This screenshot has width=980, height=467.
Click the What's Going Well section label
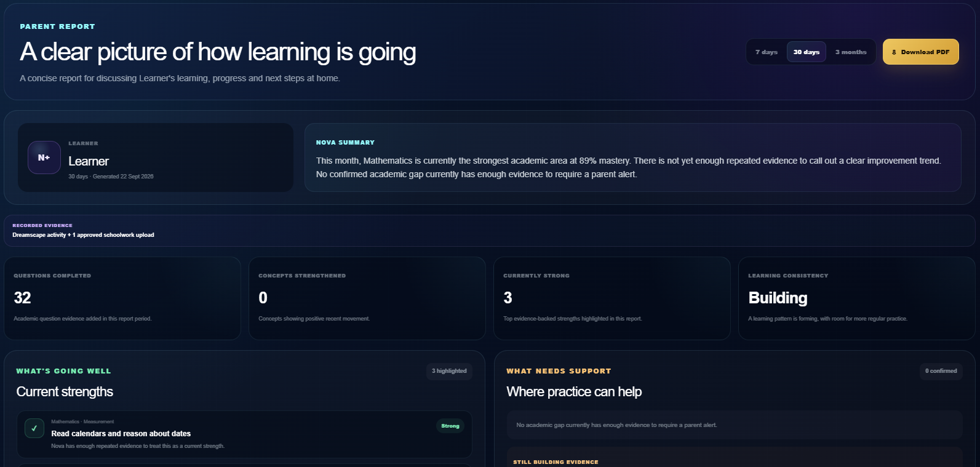point(63,371)
